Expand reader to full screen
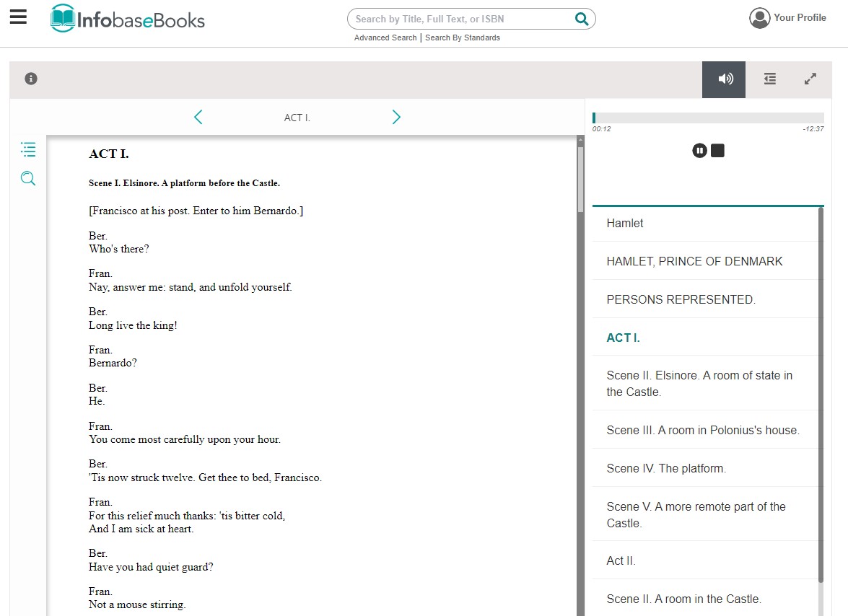 (810, 79)
